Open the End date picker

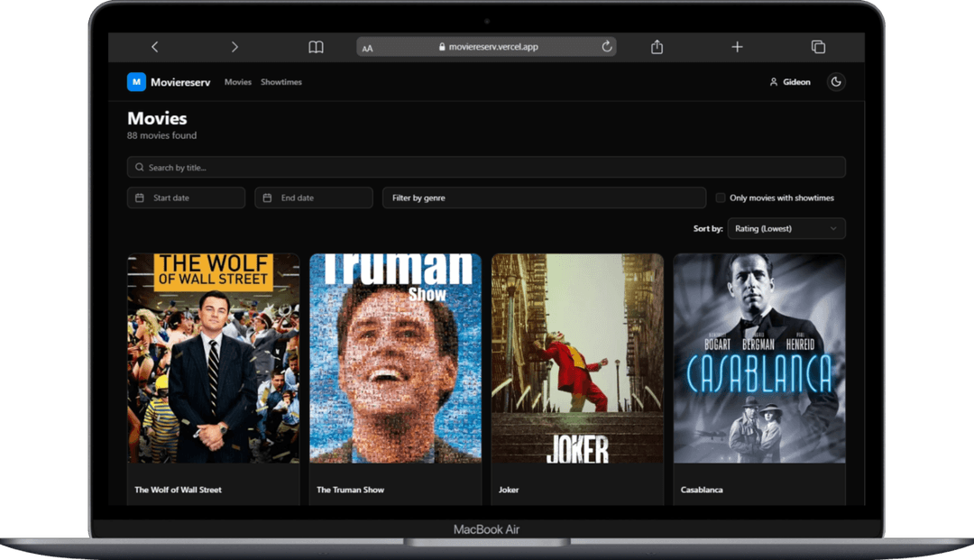(313, 197)
